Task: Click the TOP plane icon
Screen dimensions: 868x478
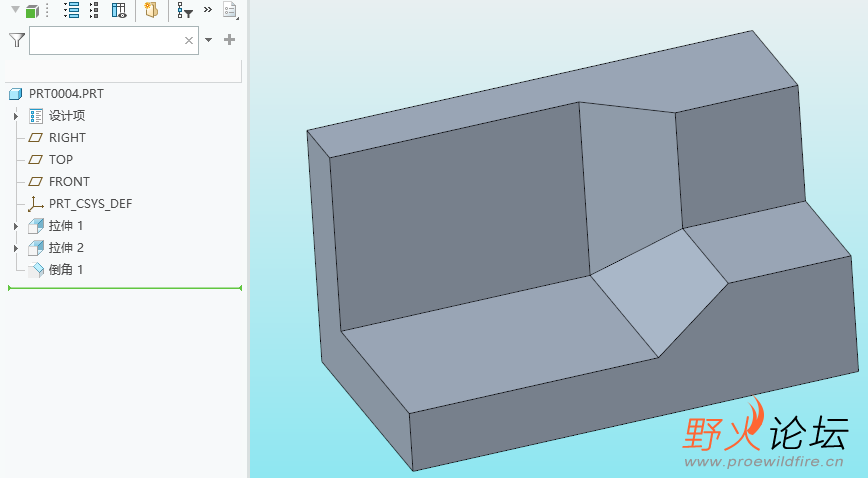Action: (35, 160)
